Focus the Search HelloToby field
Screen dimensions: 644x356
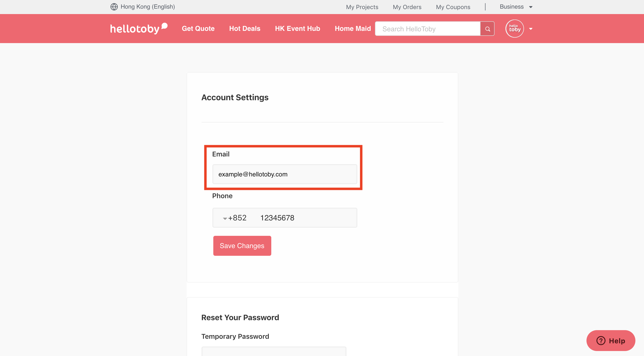click(428, 29)
